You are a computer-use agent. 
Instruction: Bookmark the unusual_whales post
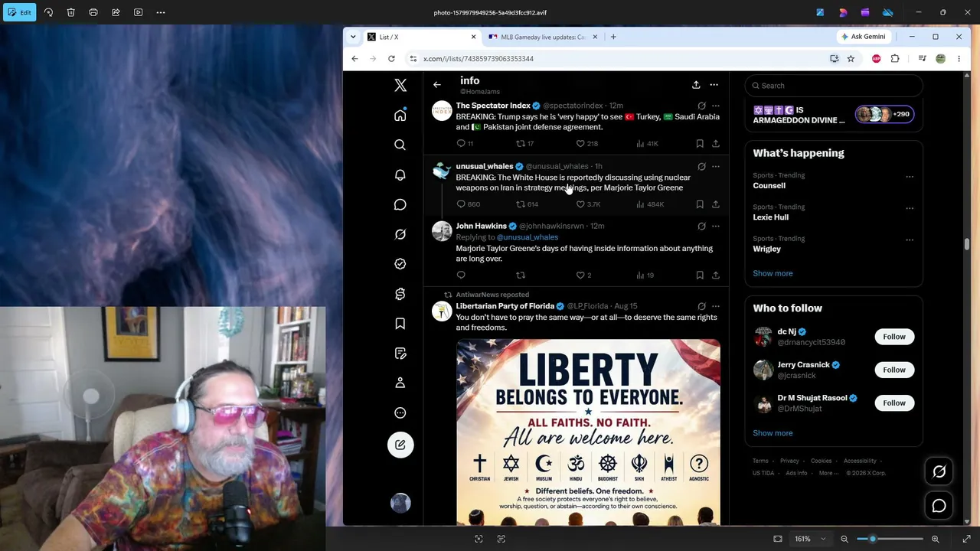click(700, 204)
